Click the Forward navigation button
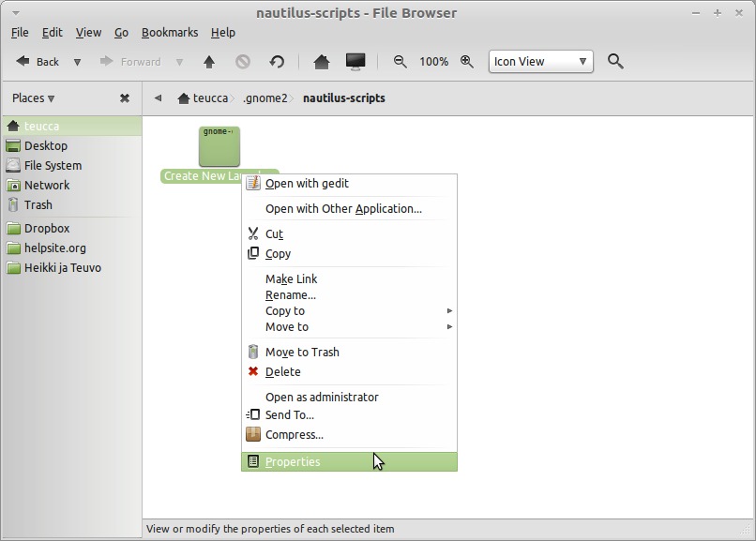756x541 pixels. coord(130,62)
